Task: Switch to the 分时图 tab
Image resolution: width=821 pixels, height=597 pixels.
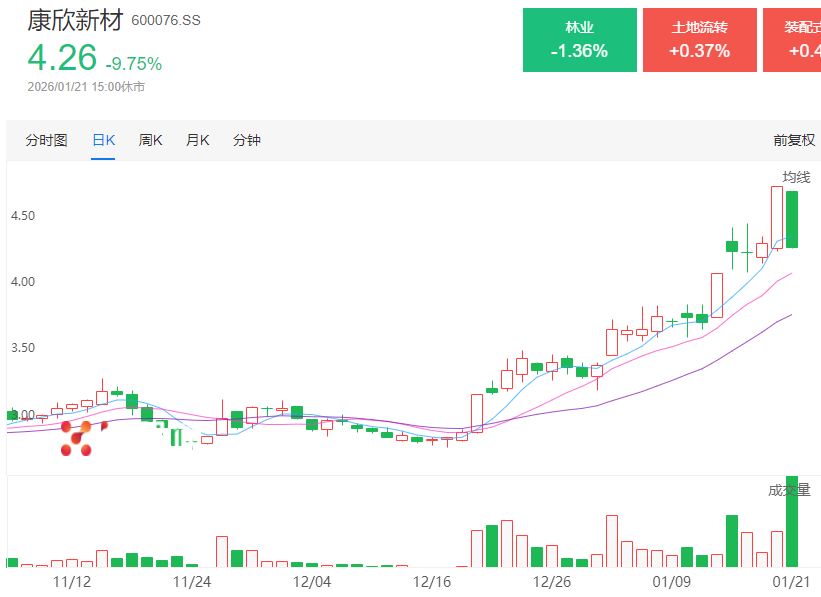Action: [46, 140]
